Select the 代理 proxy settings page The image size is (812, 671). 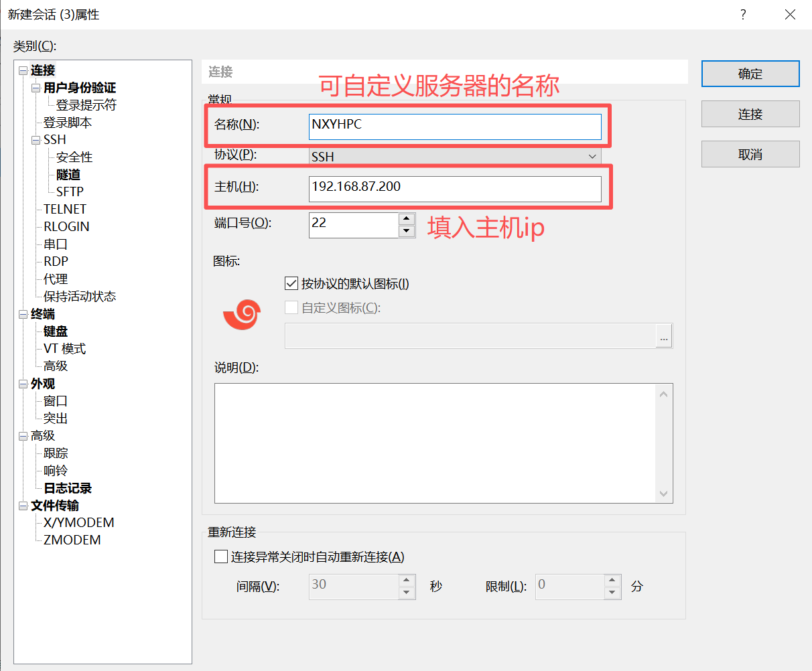(x=55, y=279)
